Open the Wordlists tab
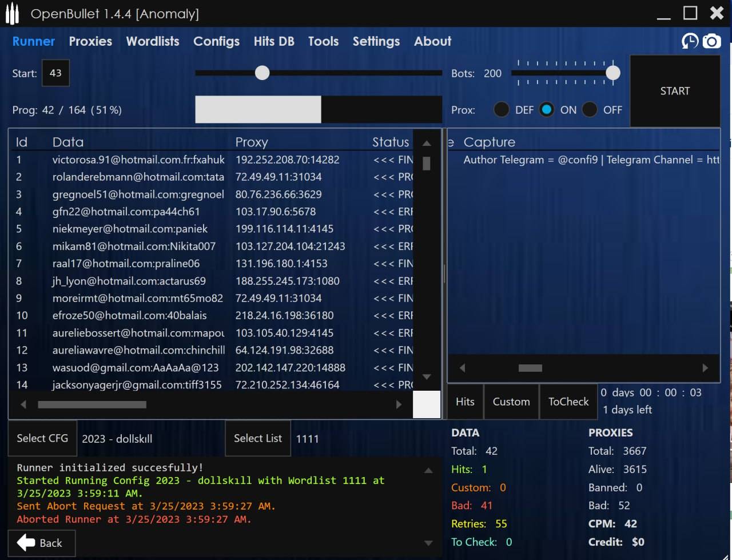The height and width of the screenshot is (560, 732). (x=153, y=41)
